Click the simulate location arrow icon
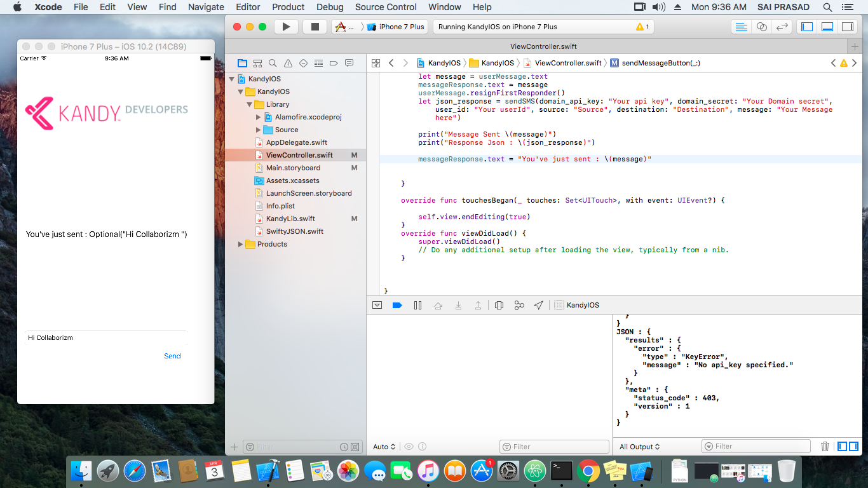 point(539,305)
